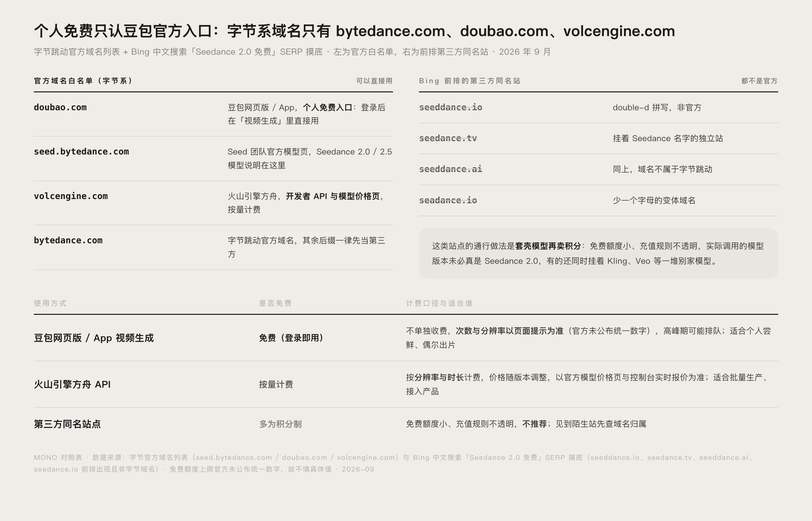Click the '是否免费' column header

pyautogui.click(x=275, y=303)
